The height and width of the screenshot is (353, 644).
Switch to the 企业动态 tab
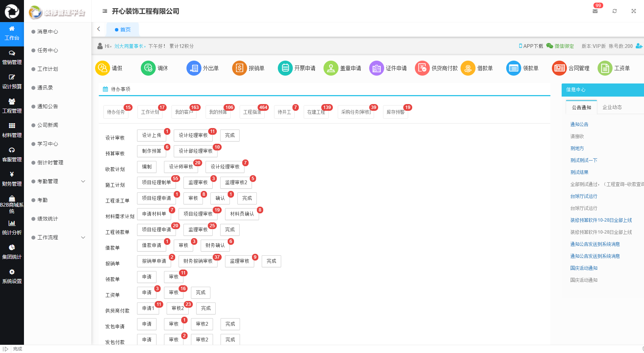(x=612, y=107)
